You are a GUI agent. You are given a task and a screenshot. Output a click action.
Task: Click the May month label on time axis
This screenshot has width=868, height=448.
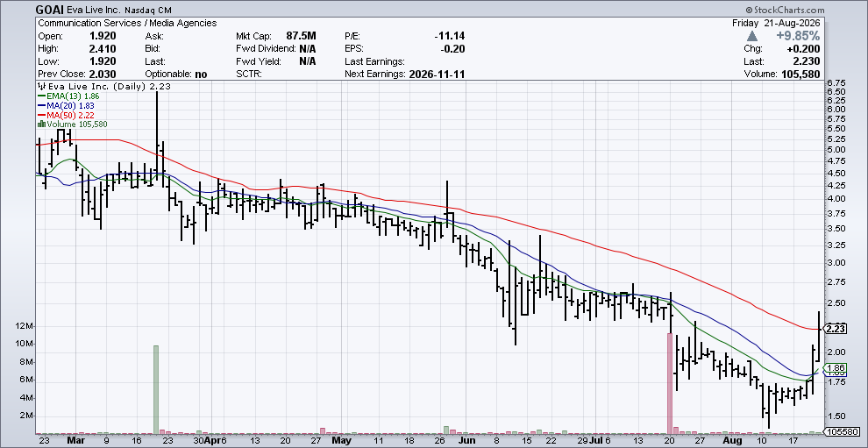[x=342, y=441]
